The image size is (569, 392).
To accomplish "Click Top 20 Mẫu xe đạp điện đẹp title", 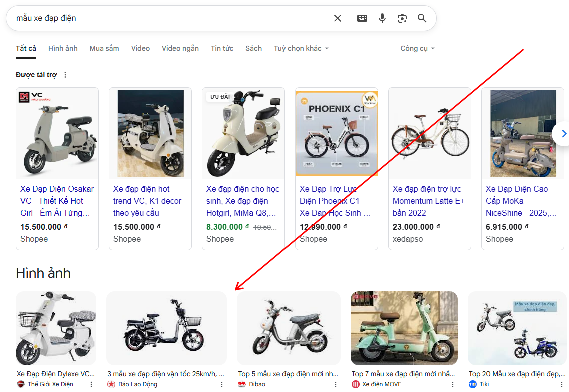I will coord(517,374).
